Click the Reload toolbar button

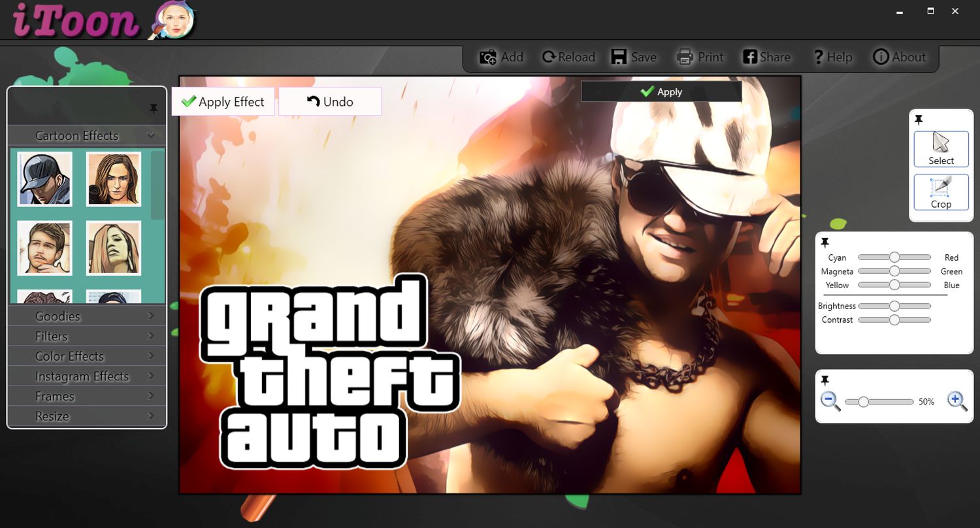(x=568, y=58)
